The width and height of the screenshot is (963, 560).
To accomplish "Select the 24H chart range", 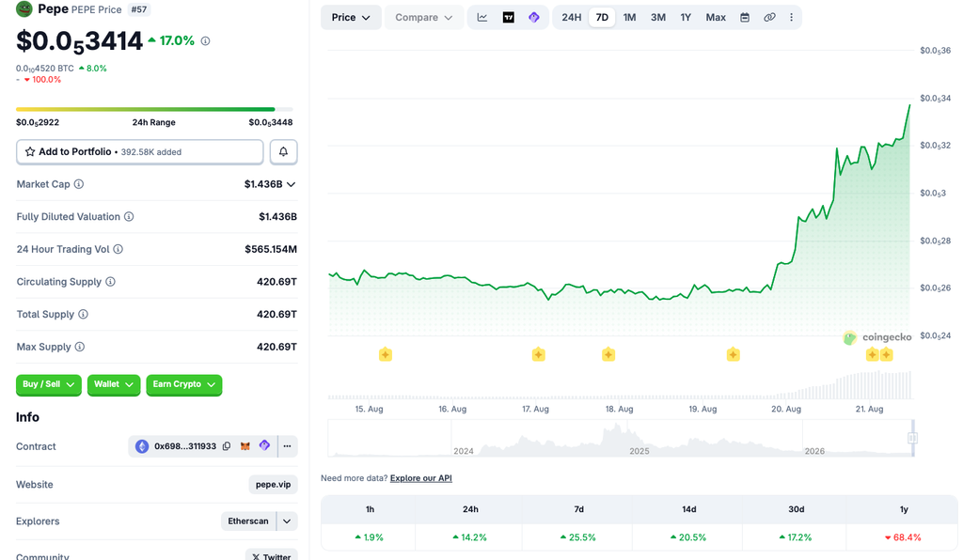I will [571, 17].
